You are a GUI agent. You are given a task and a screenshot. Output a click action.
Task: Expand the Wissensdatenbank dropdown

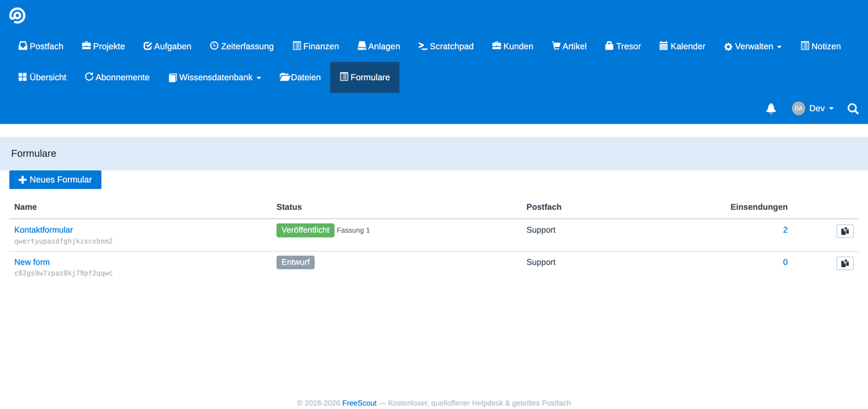[215, 77]
